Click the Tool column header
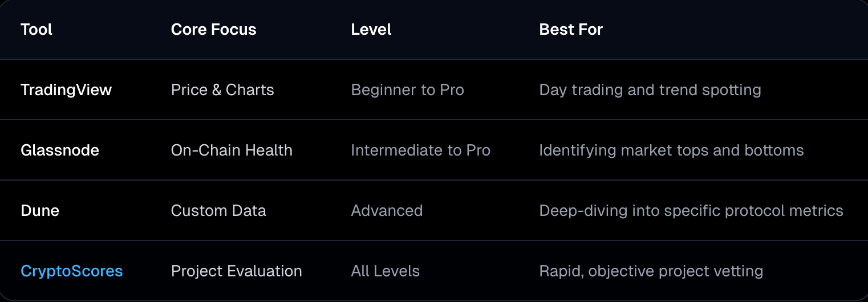868x302 pixels. click(36, 29)
